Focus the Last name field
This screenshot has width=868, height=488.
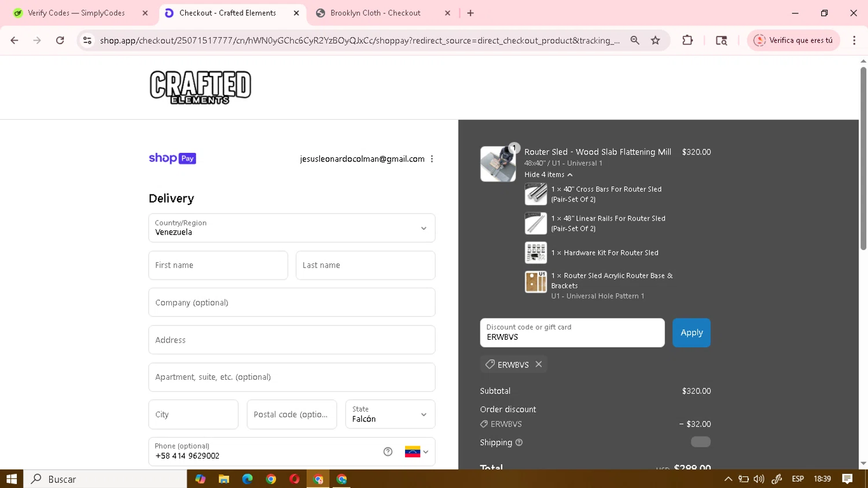365,265
